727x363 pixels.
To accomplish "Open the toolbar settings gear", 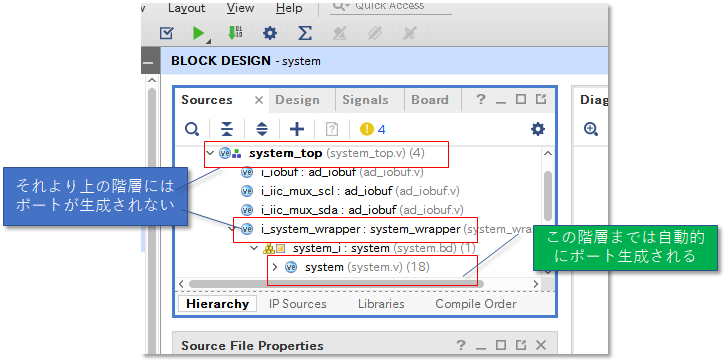I will coord(270,33).
